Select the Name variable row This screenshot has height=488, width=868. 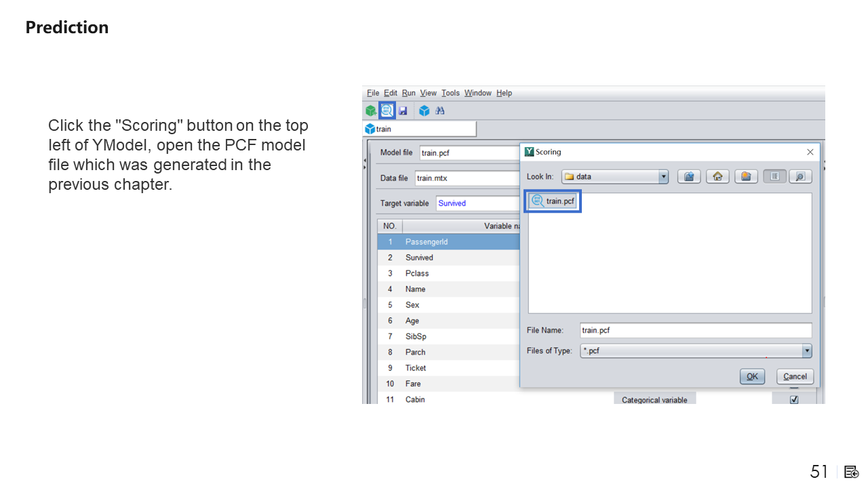(448, 289)
